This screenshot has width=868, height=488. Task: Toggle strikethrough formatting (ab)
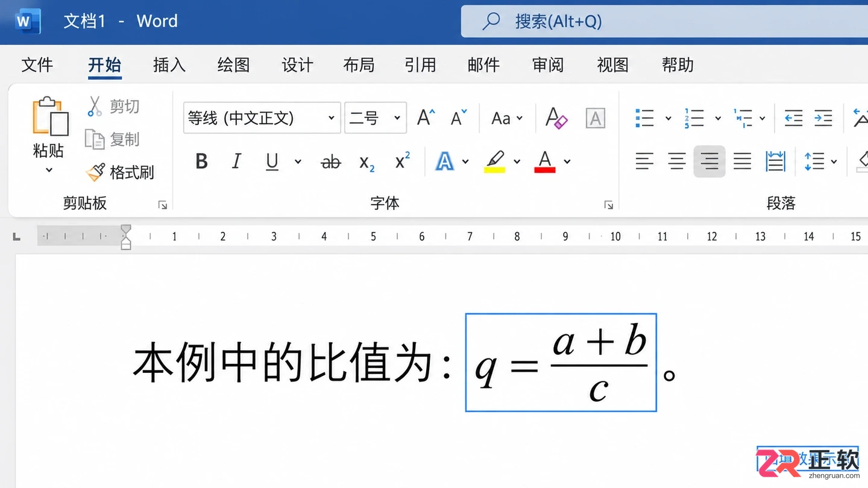(331, 162)
